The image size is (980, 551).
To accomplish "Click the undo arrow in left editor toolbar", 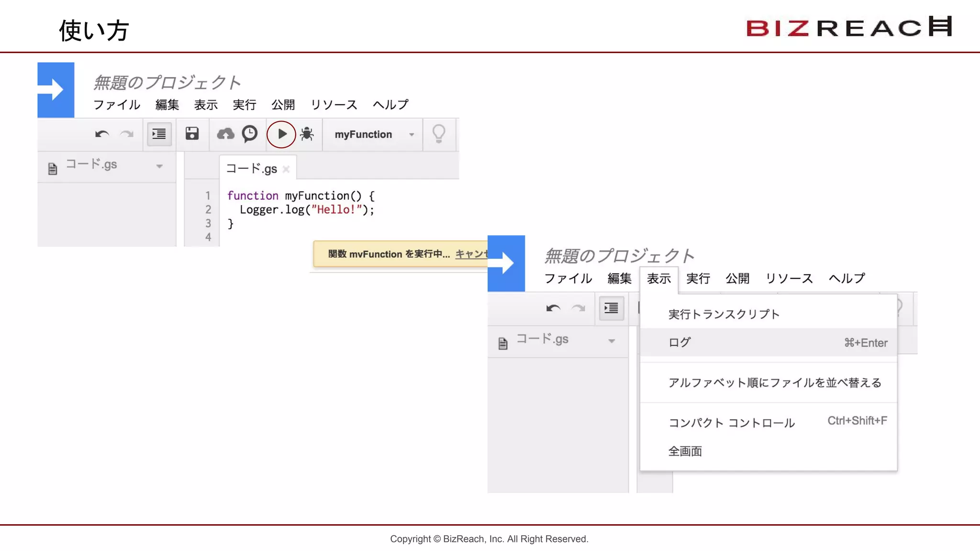I will coord(102,134).
